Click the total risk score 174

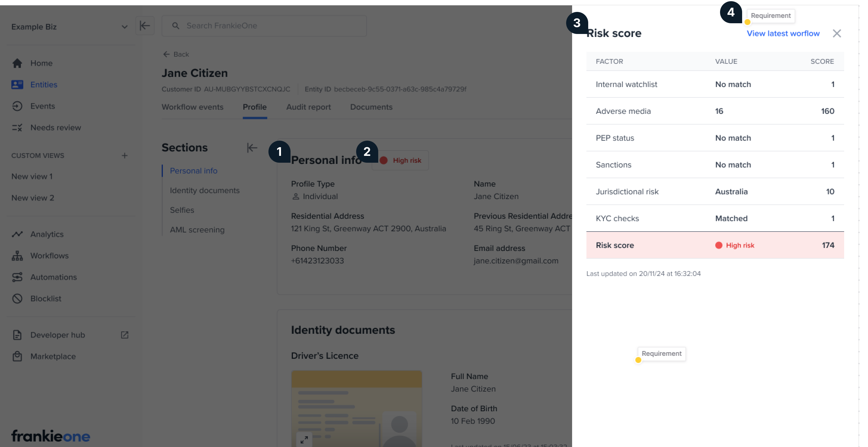click(x=828, y=245)
